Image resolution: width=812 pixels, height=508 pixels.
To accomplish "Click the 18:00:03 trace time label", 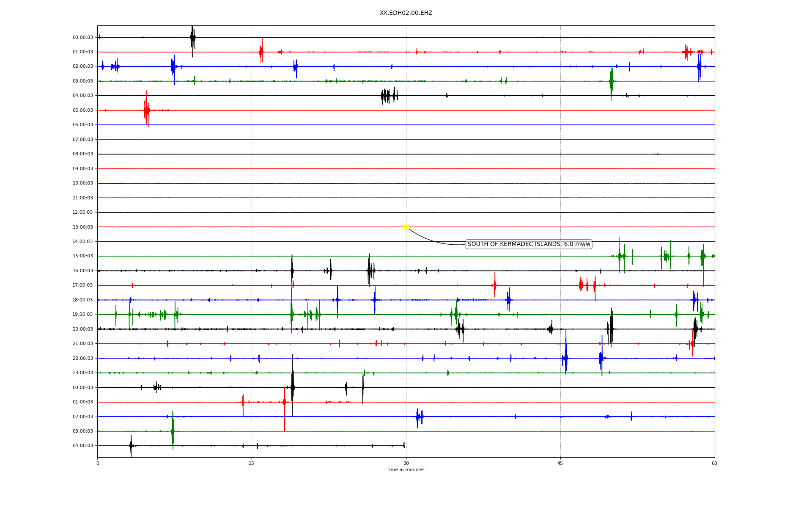I will (x=83, y=300).
